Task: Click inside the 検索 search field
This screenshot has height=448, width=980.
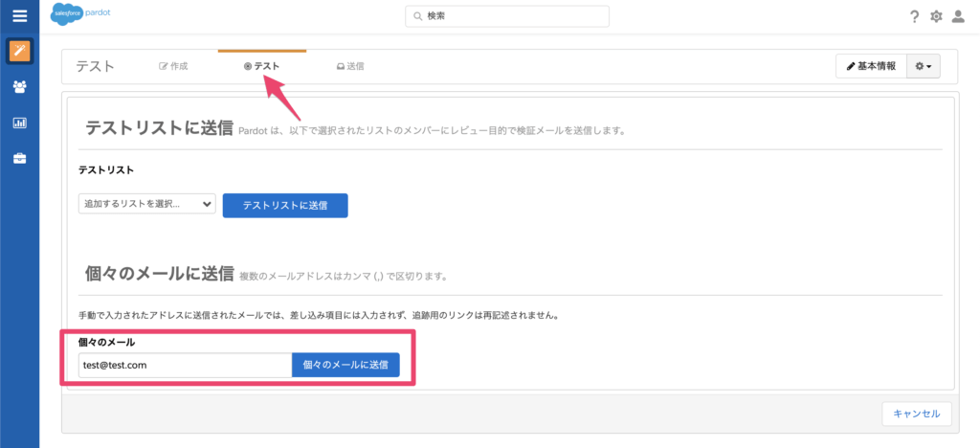Action: coord(507,17)
